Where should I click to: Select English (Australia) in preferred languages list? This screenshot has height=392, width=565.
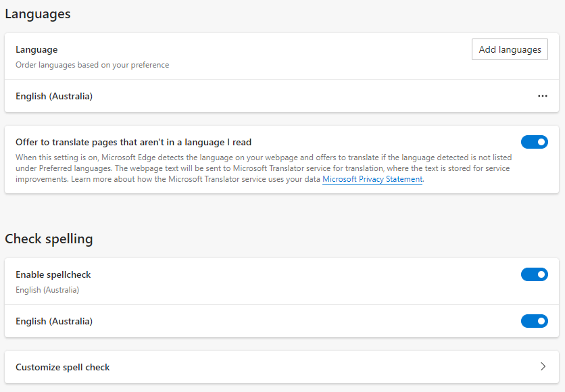tap(54, 96)
